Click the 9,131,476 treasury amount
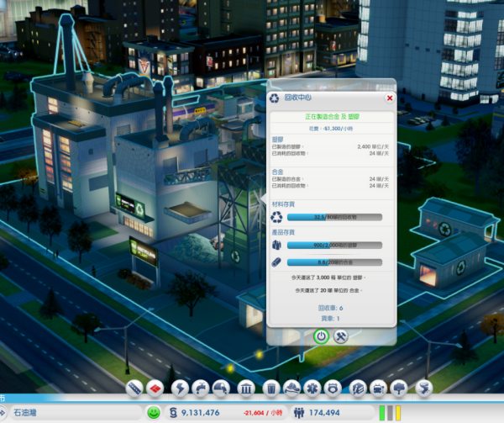The height and width of the screenshot is (423, 504). point(200,412)
